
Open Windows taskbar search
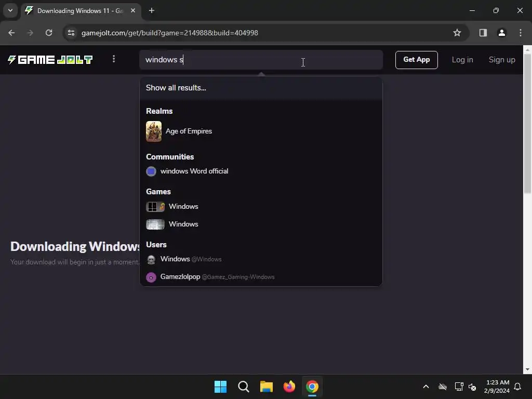tap(243, 387)
